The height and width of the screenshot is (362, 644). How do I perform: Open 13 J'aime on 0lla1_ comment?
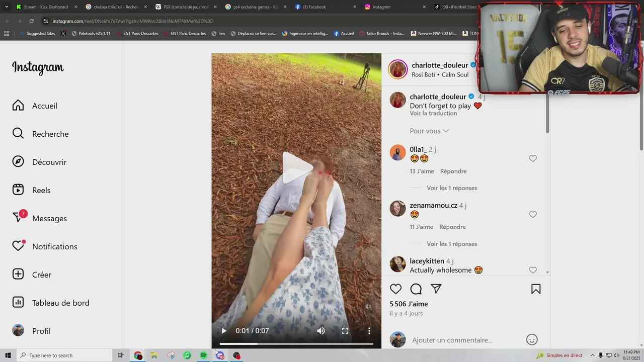[422, 171]
